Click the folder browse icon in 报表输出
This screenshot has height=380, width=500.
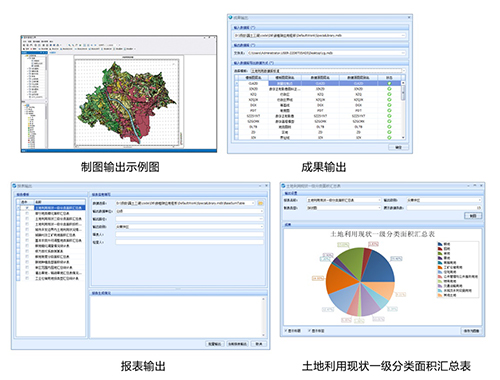(260, 203)
